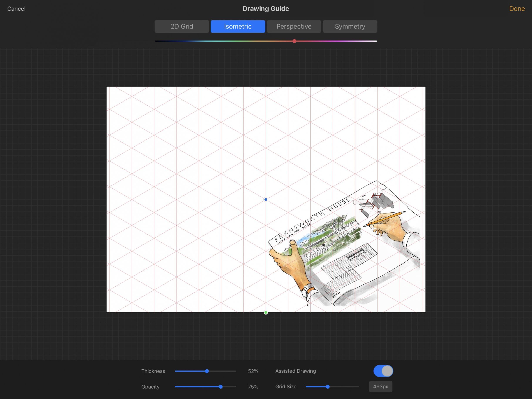Cancel the Drawing Guide edits
This screenshot has height=399, width=532.
click(16, 9)
